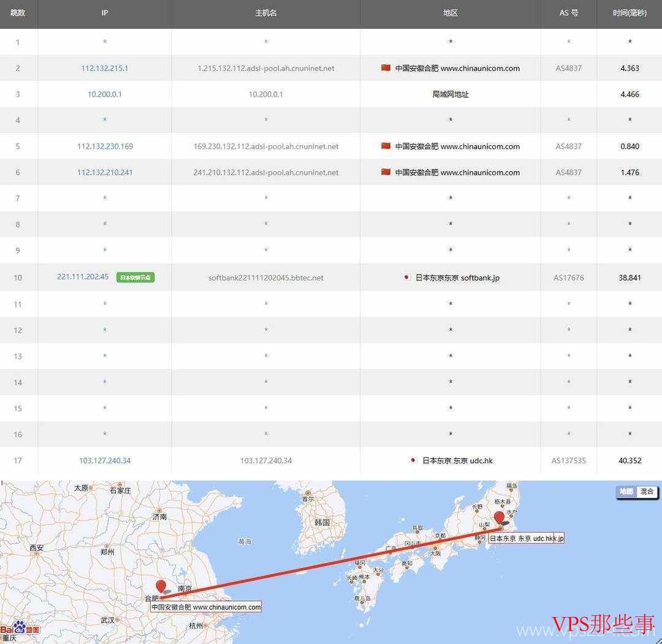Select hostname 169.230.132.112.adsl-pool.ah.cnuninet.net

point(266,146)
